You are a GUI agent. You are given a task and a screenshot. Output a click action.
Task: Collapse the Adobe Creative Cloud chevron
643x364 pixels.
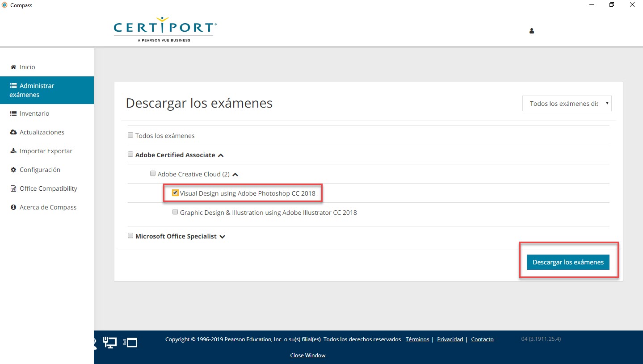[235, 175]
